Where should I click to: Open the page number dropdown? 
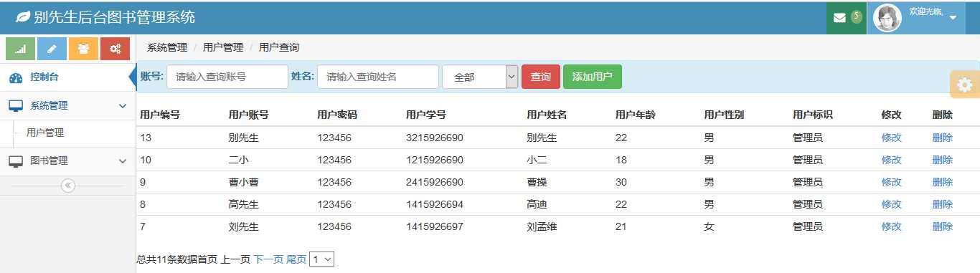pos(321,259)
